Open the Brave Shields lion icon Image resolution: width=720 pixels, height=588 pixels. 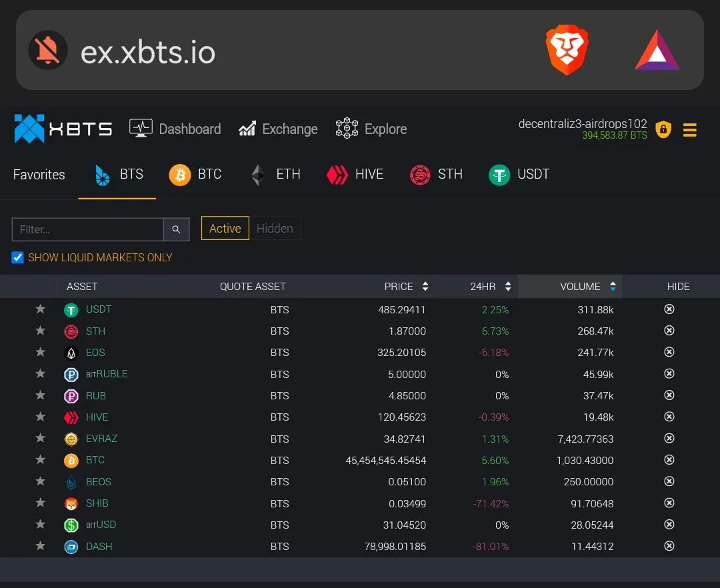tap(567, 50)
